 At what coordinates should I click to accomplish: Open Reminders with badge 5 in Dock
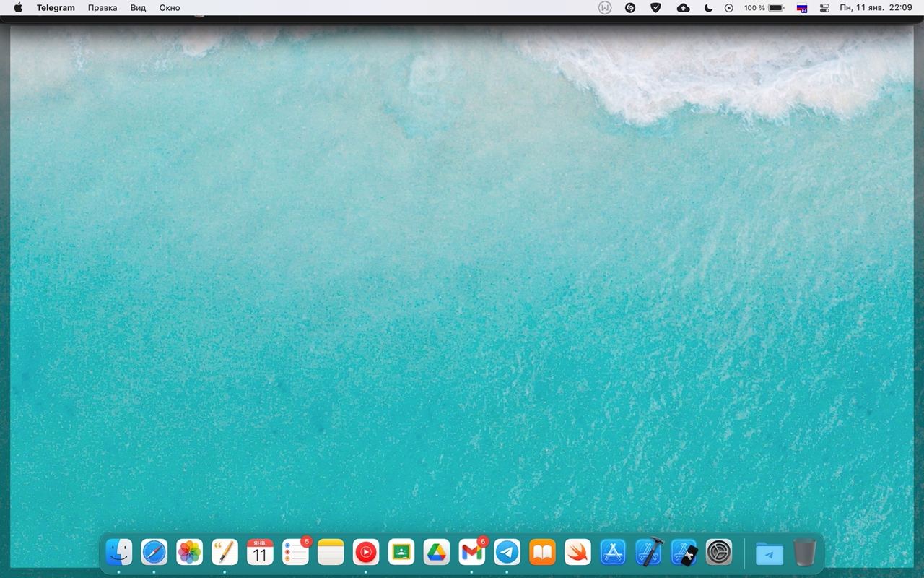click(x=296, y=553)
